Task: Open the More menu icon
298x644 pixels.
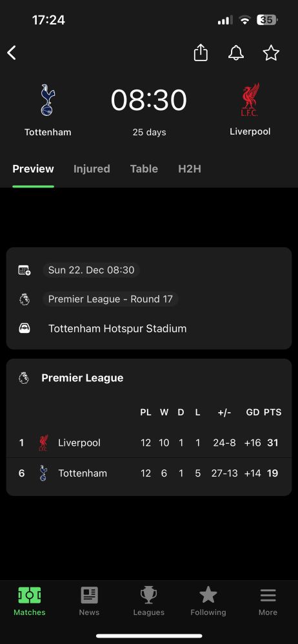Action: pyautogui.click(x=268, y=595)
